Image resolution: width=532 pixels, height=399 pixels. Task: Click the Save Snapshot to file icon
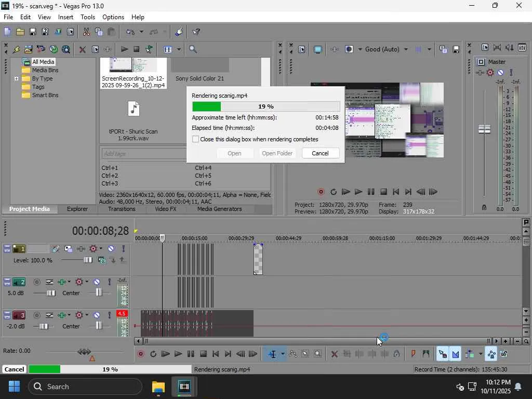[x=456, y=49]
